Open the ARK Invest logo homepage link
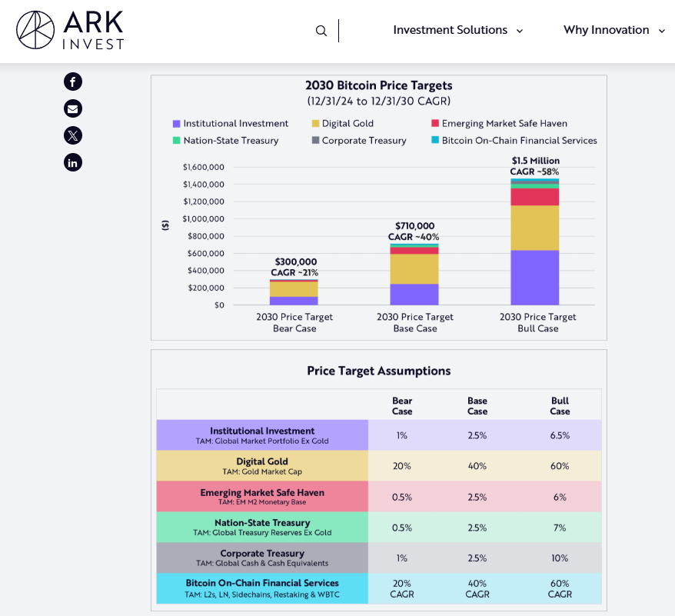The image size is (675, 616). [x=70, y=30]
